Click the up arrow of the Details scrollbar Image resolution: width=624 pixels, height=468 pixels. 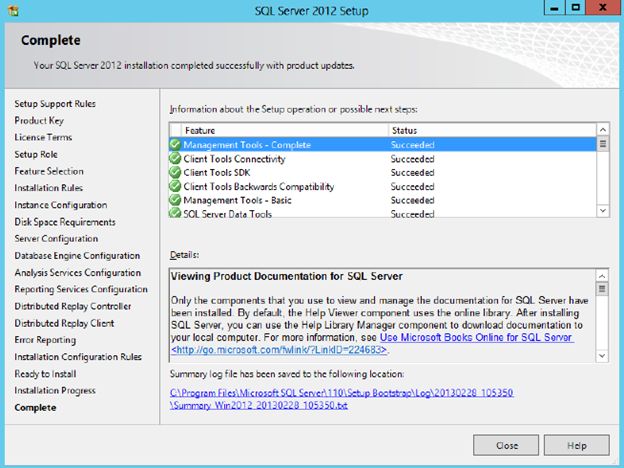(602, 276)
